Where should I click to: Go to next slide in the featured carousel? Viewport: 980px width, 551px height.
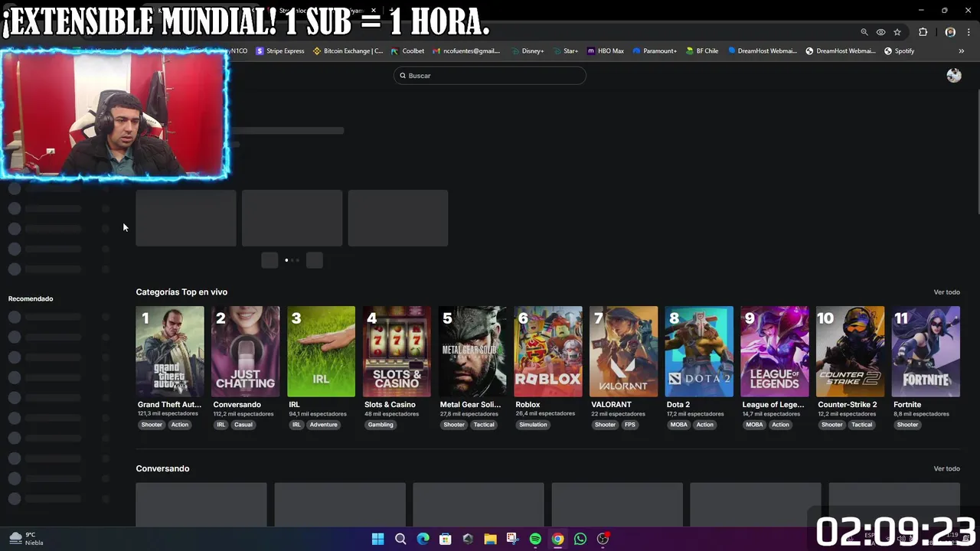315,260
